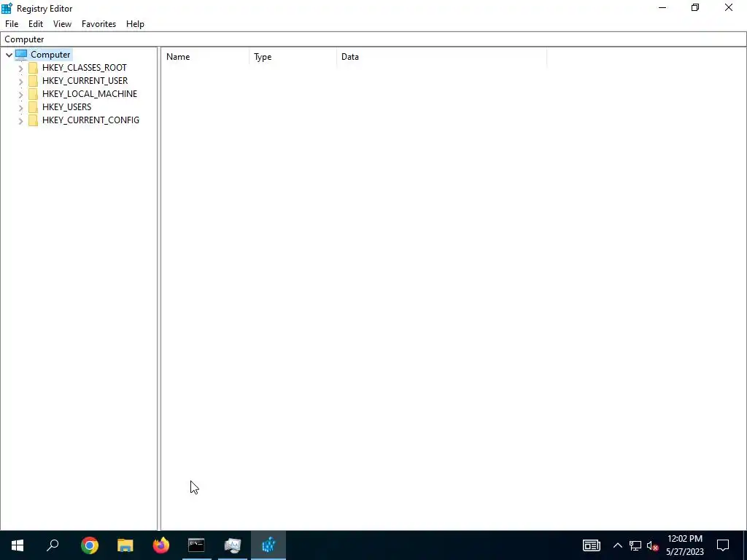Select the Computer root label
This screenshot has height=560, width=747.
point(50,55)
